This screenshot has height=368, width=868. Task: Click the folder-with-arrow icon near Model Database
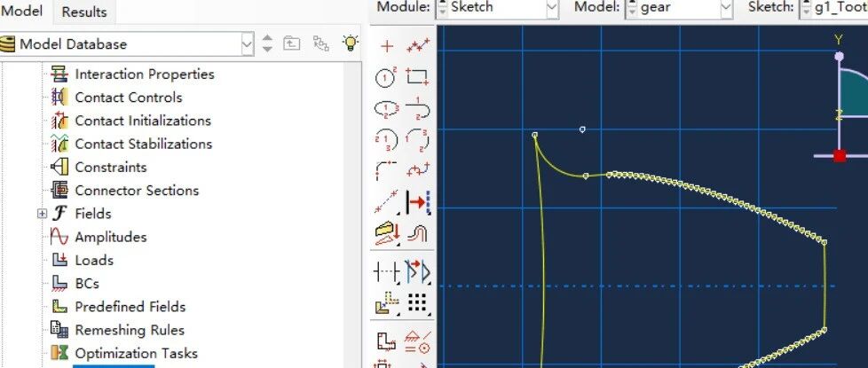pyautogui.click(x=292, y=43)
